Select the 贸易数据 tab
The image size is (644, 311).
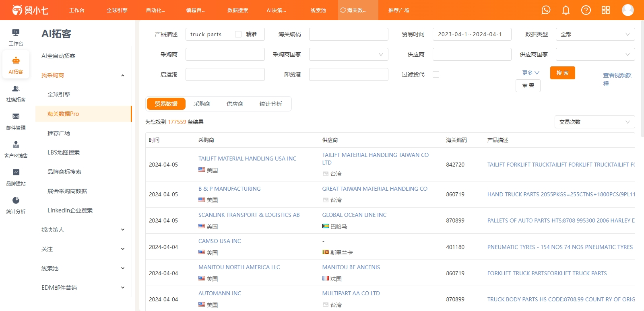[x=166, y=104]
